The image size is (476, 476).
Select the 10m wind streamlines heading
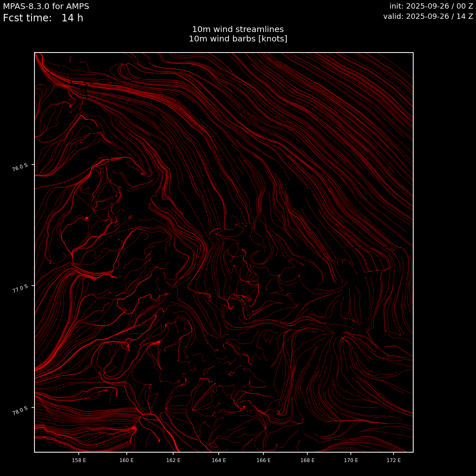point(238,30)
